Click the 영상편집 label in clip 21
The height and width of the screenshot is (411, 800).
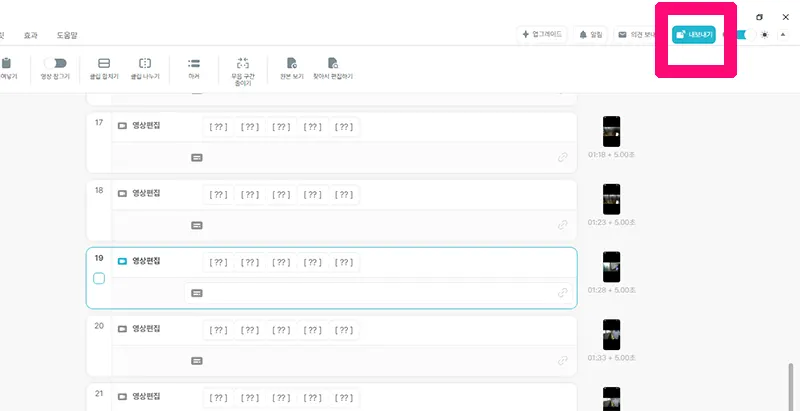146,397
